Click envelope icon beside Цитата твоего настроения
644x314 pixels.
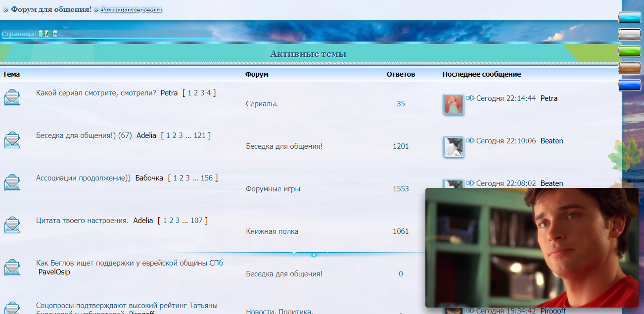click(12, 225)
